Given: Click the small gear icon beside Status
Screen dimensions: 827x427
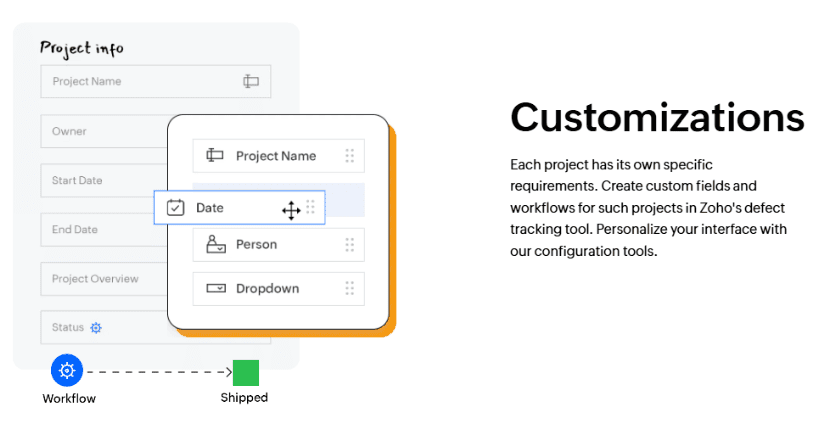Looking at the screenshot, I should pyautogui.click(x=96, y=327).
